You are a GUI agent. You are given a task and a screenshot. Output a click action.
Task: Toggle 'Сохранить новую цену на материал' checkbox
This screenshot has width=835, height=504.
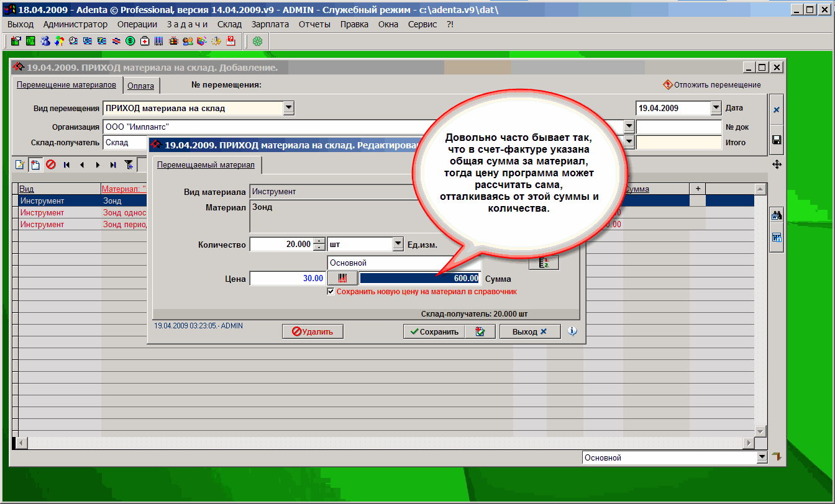tap(331, 291)
